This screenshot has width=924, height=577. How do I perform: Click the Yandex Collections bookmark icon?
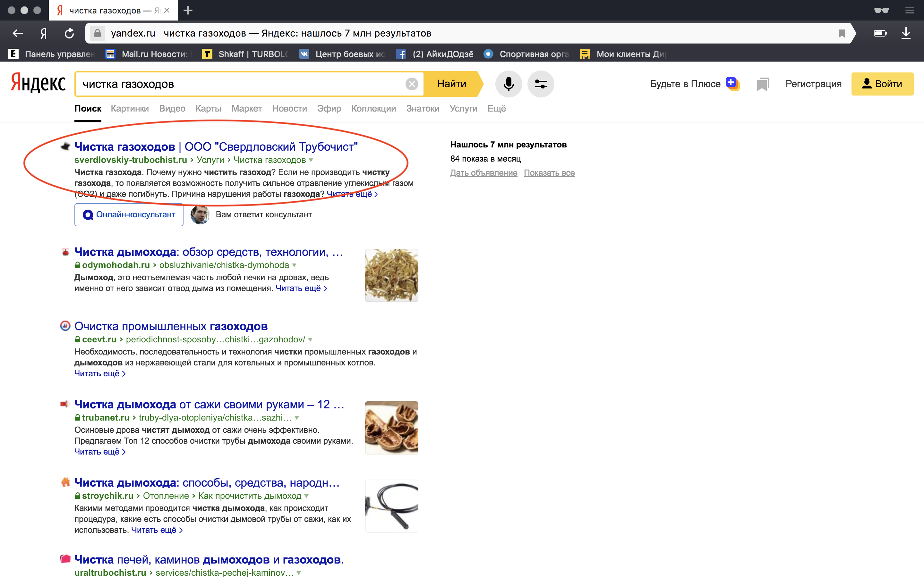(x=763, y=84)
